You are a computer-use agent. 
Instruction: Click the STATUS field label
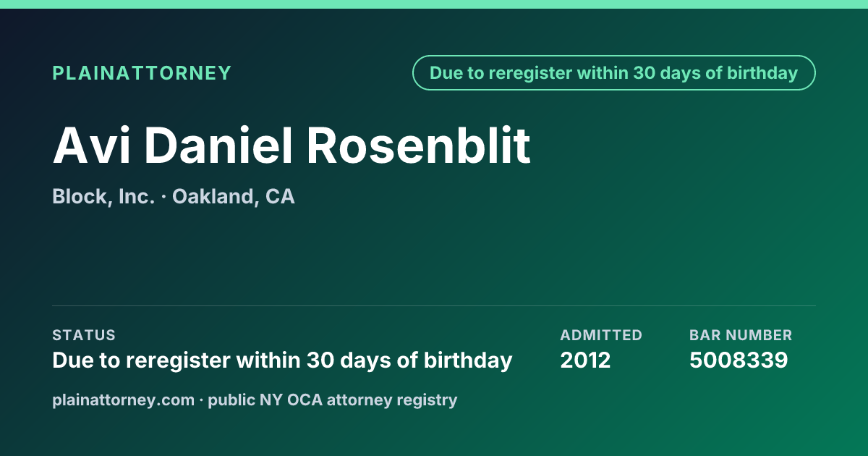pos(84,335)
